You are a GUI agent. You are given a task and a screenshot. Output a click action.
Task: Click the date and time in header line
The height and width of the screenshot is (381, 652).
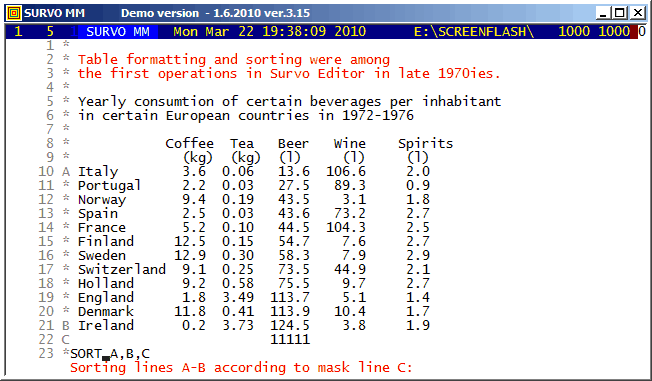[269, 32]
